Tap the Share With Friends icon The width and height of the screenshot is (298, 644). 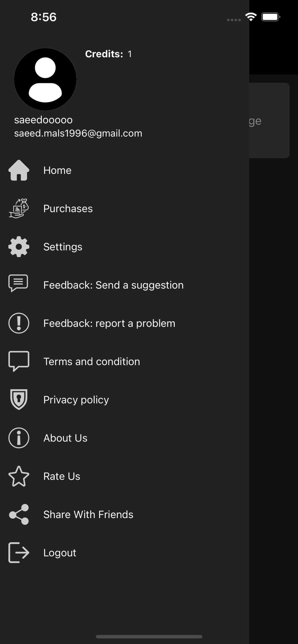coord(19,514)
